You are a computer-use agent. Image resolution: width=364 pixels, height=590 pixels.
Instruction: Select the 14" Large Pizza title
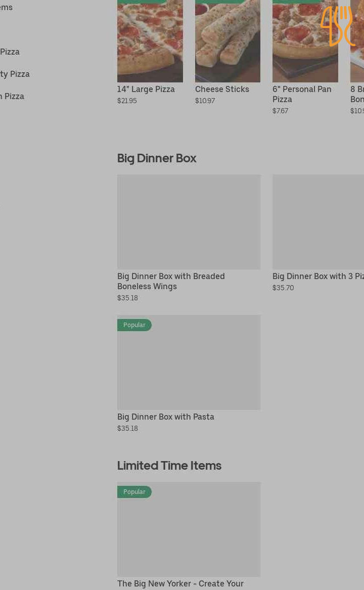pyautogui.click(x=146, y=89)
